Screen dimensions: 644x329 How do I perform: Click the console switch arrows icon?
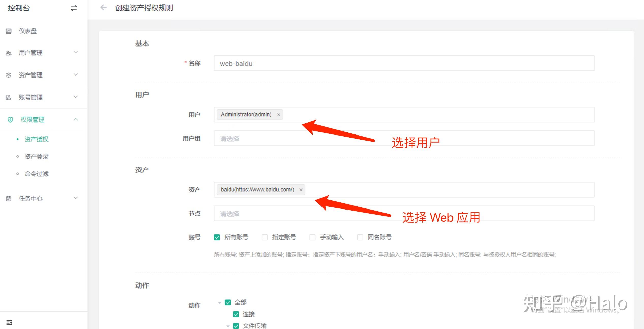click(74, 8)
